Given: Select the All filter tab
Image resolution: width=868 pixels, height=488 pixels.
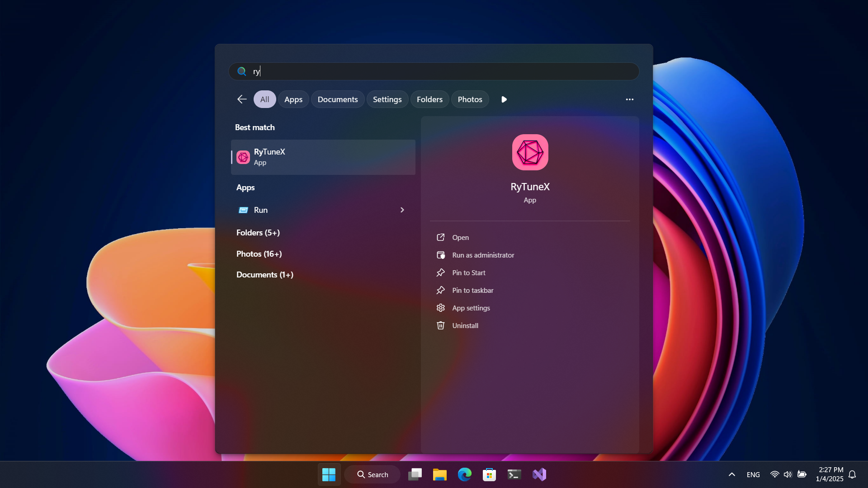Looking at the screenshot, I should 265,99.
